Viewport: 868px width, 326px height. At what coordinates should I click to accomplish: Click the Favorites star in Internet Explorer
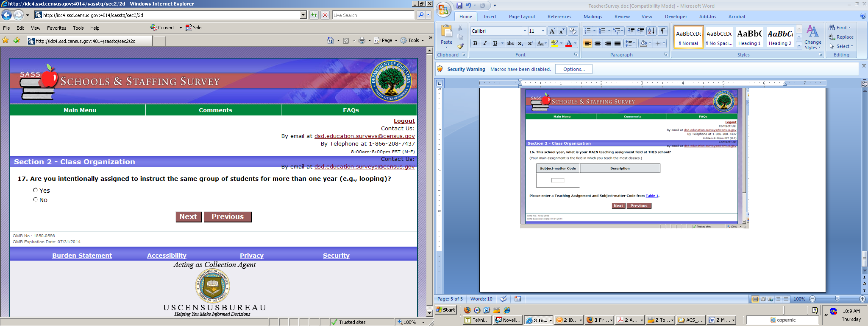[6, 40]
